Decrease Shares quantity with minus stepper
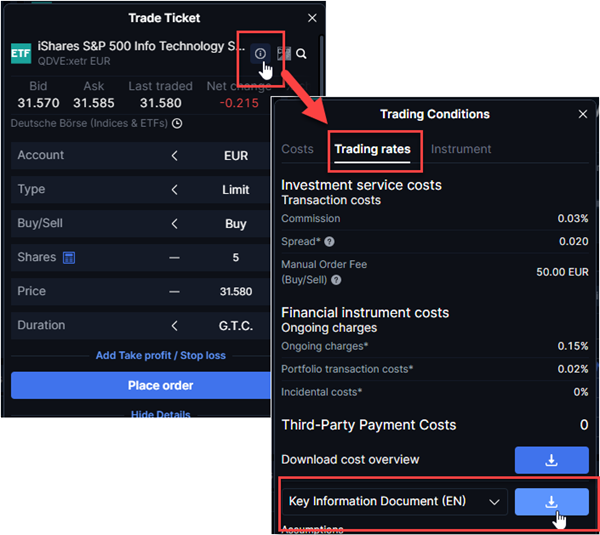Viewport: 600px width, 535px height. click(x=174, y=258)
